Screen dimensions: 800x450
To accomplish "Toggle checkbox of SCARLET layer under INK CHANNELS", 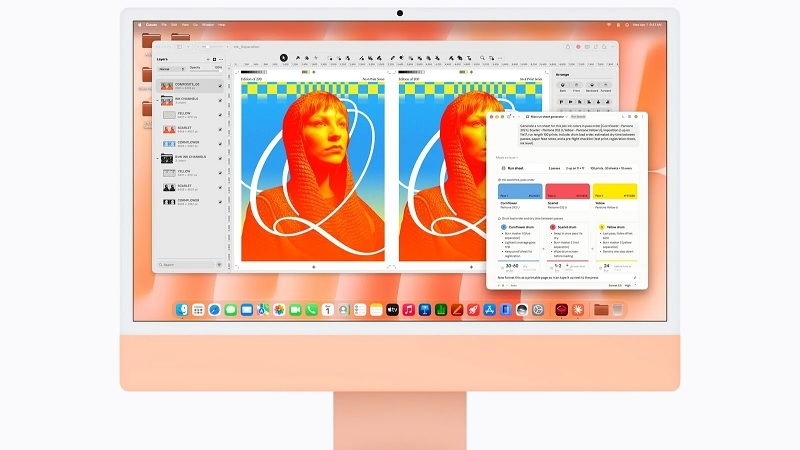I will click(x=220, y=130).
